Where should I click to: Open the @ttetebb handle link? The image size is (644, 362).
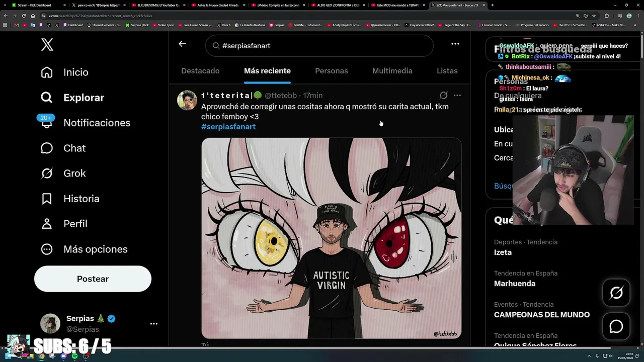281,96
